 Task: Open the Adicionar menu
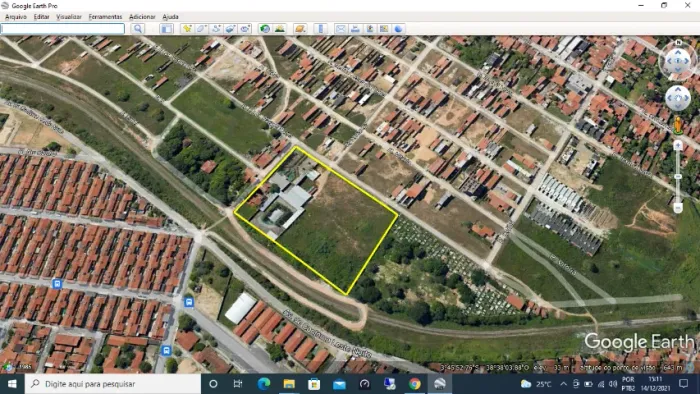point(142,17)
